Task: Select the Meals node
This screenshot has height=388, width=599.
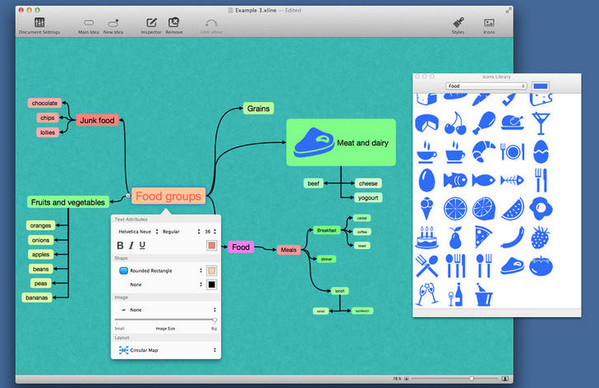Action: tap(288, 250)
